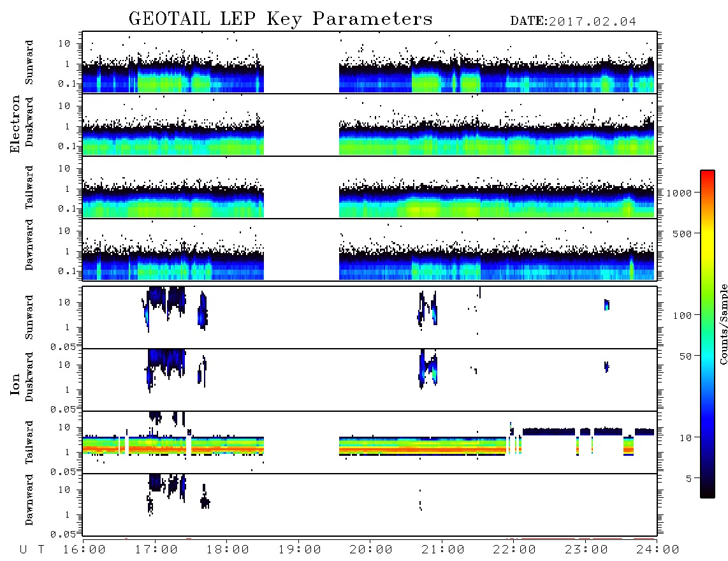Click the title "GEOTAIL LEP Key Parameters"
Screen dimensions: 728x561
click(x=280, y=19)
